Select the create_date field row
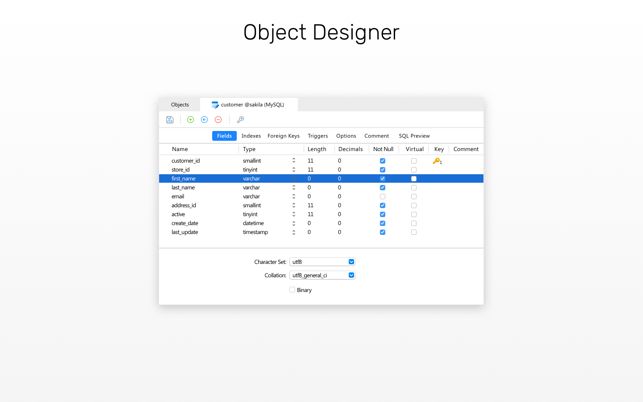The image size is (643, 402). 321,224
